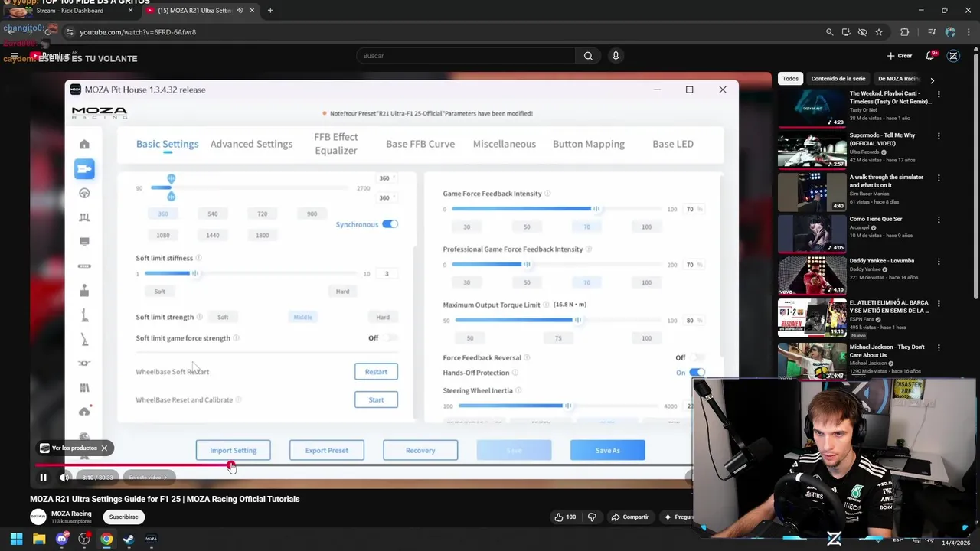Open MOZA Pit House from taskbar
Image resolution: width=980 pixels, height=551 pixels.
coord(152,539)
